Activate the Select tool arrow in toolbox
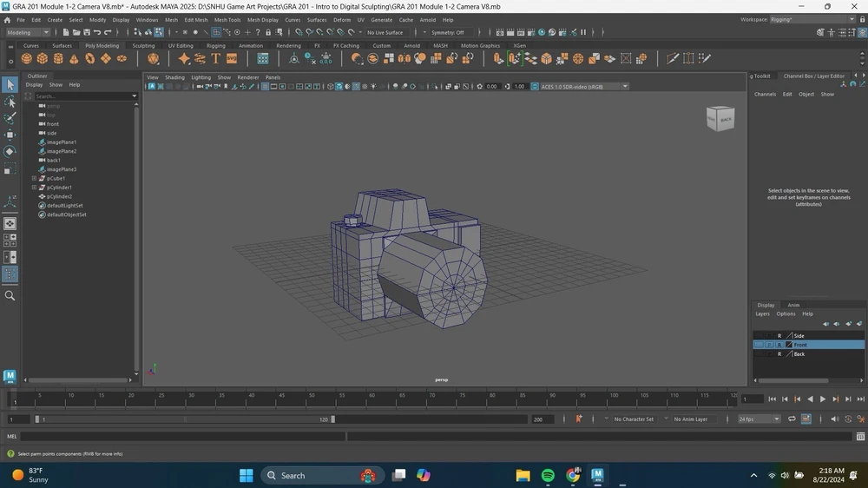The image size is (868, 488). pos(10,84)
